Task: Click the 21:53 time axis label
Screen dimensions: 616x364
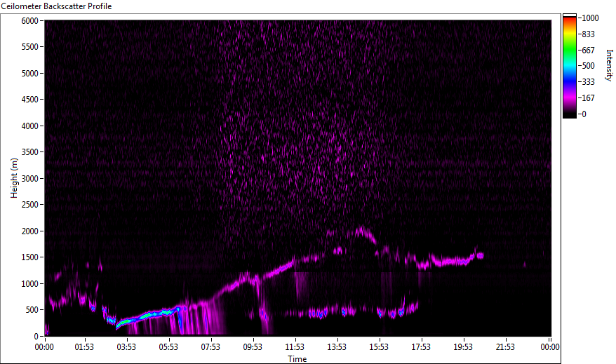Action: [x=505, y=346]
